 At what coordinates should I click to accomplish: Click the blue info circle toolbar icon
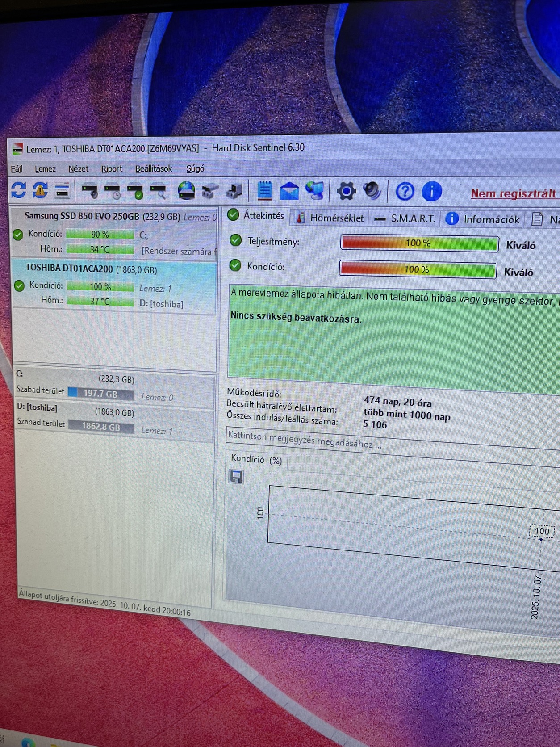click(x=431, y=192)
